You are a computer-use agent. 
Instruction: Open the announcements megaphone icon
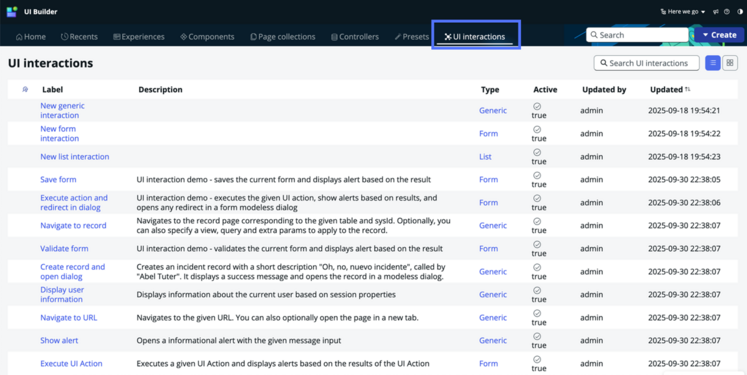(716, 11)
